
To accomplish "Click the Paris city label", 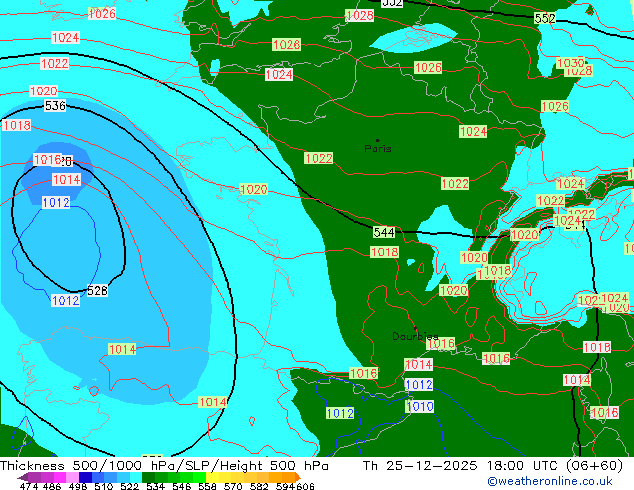I will coord(378,149).
